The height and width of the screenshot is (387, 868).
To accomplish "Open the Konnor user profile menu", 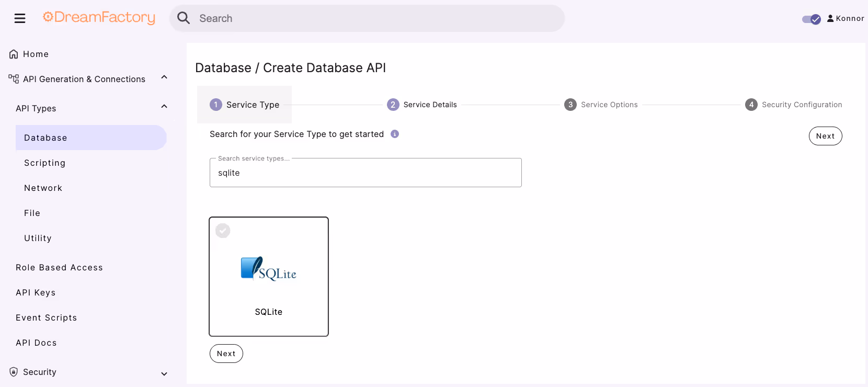I will coord(846,18).
